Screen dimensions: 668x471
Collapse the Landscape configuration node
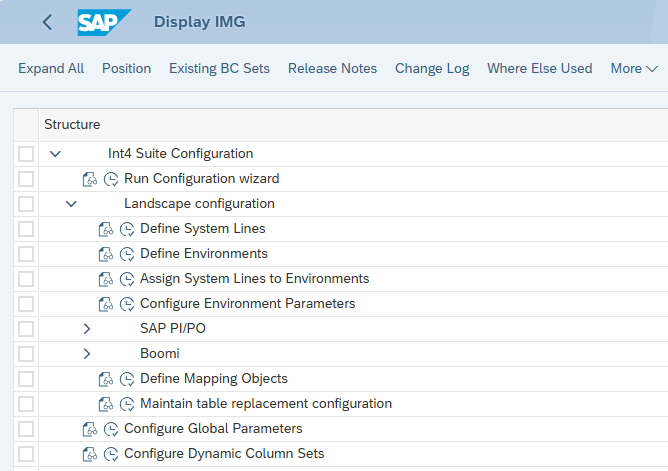point(71,204)
